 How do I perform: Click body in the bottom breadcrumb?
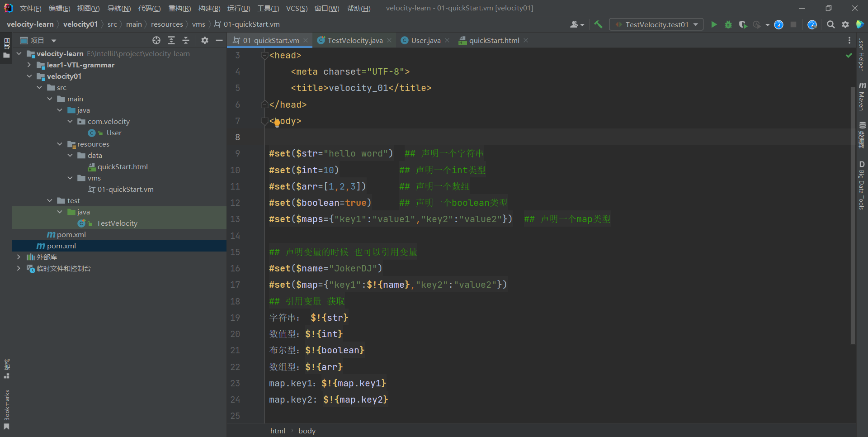point(307,431)
